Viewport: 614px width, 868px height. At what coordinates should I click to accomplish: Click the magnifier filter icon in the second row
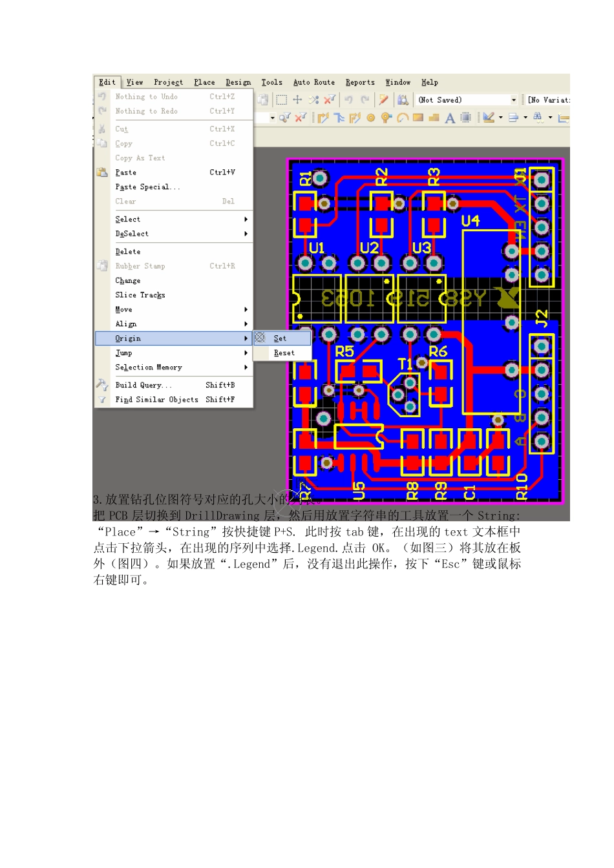(x=284, y=118)
